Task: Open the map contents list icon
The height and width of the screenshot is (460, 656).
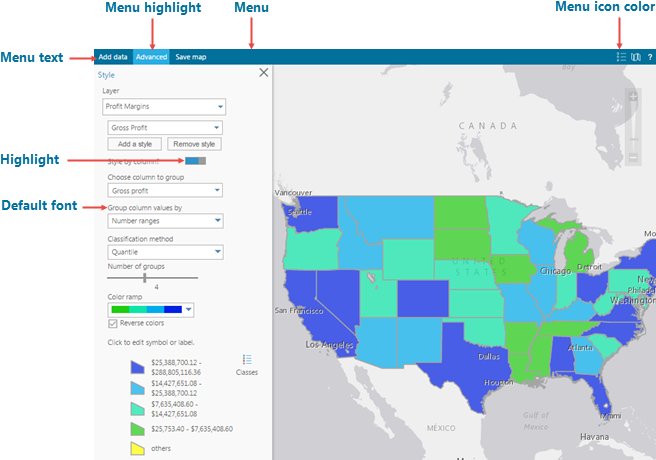Action: point(621,57)
